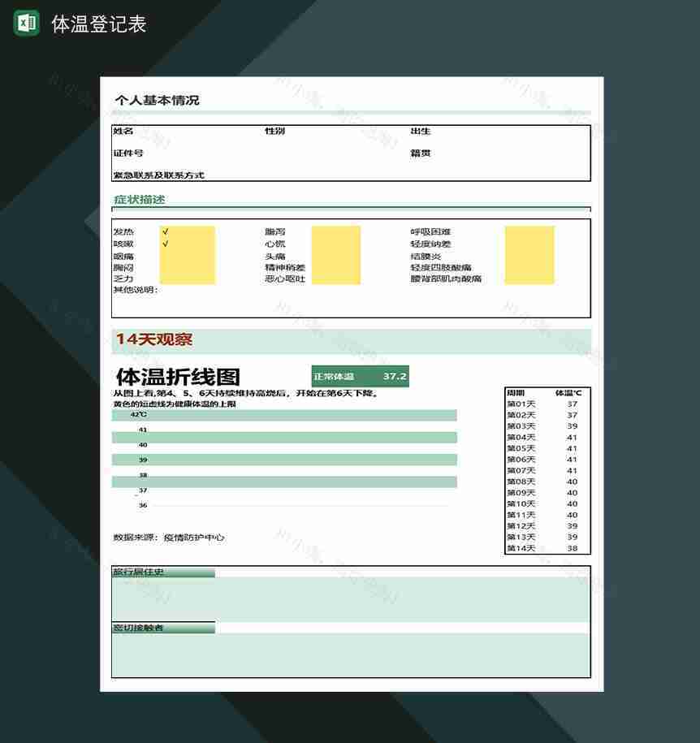This screenshot has width=700, height=743.
Task: Toggle the 发热 symptom checkmark
Action: tap(166, 231)
